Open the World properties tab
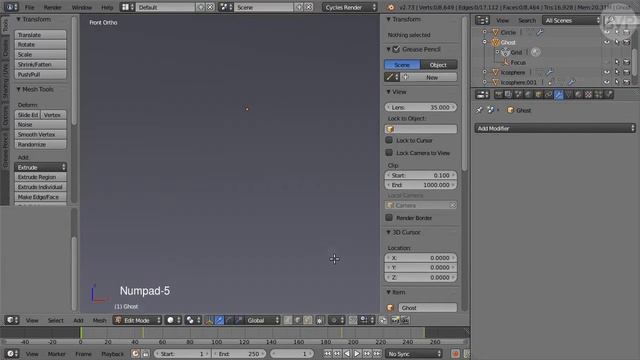This screenshot has width=640, height=360. (x=528, y=95)
